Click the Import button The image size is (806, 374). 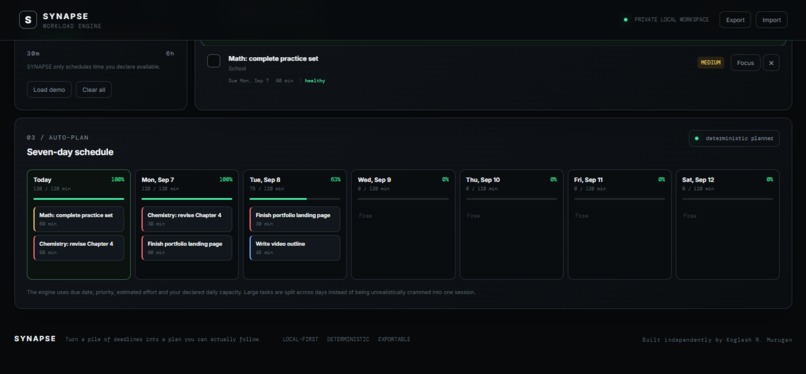772,20
